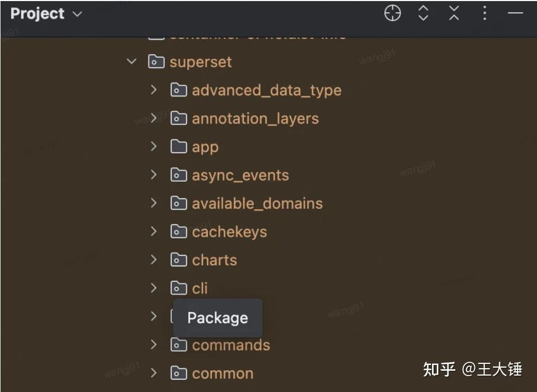Click the package icon next to charts

tap(178, 260)
